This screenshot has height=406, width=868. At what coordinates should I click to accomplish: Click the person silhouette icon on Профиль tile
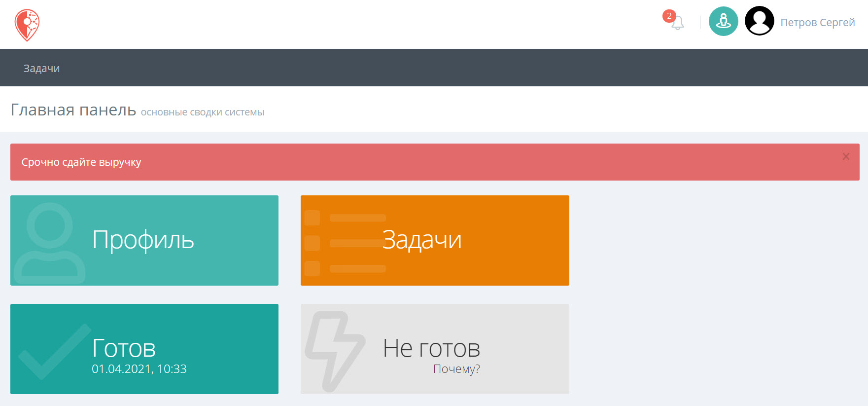click(49, 243)
